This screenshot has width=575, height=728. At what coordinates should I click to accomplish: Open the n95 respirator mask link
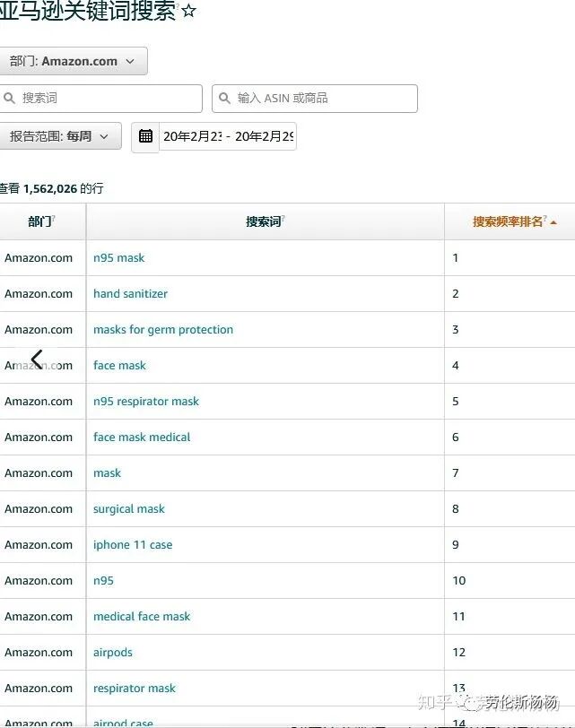pyautogui.click(x=146, y=401)
